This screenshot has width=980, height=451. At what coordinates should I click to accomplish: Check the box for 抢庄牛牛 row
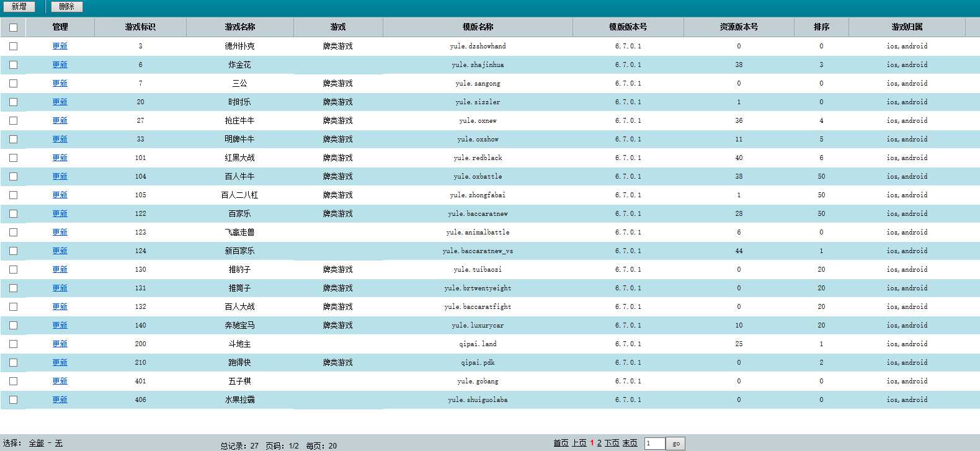click(13, 120)
